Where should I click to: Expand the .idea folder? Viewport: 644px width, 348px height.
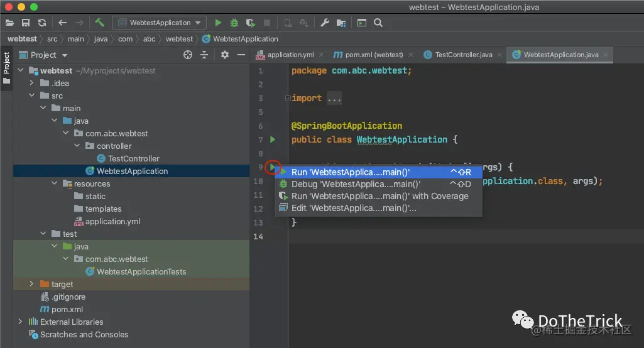tap(31, 82)
